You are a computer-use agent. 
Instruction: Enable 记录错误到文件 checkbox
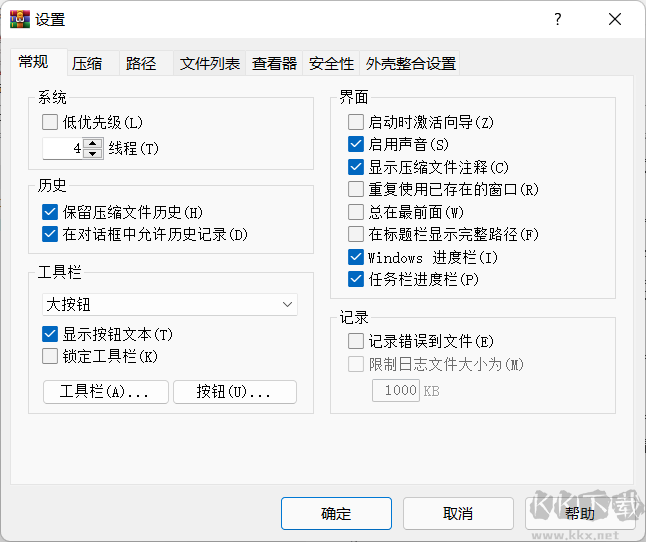point(356,341)
